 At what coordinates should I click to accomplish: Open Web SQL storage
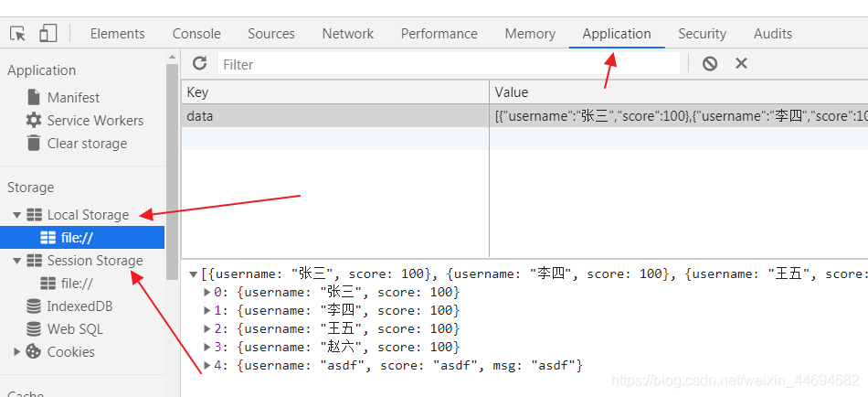click(75, 328)
